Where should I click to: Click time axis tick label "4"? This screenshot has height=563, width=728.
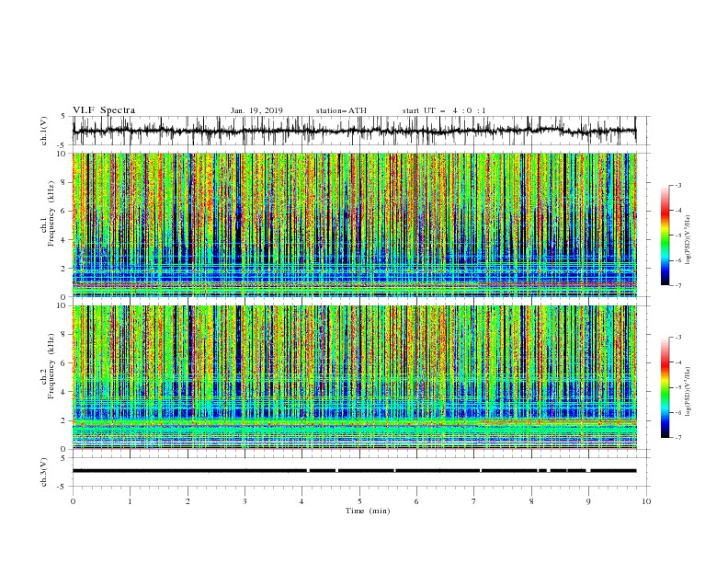tap(302, 501)
